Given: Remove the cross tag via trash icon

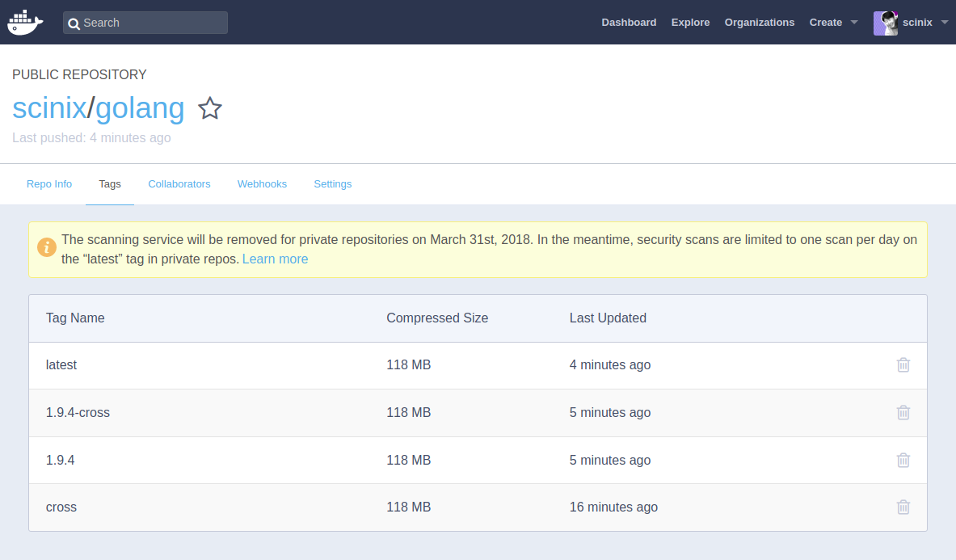Looking at the screenshot, I should pyautogui.click(x=903, y=507).
